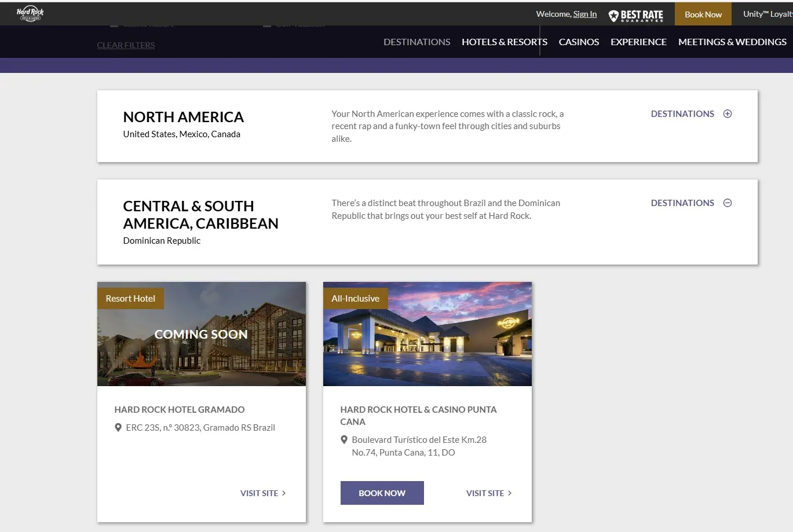This screenshot has width=793, height=532.
Task: Click chevron arrow beside Punta Cana Visit Site
Action: coord(510,493)
